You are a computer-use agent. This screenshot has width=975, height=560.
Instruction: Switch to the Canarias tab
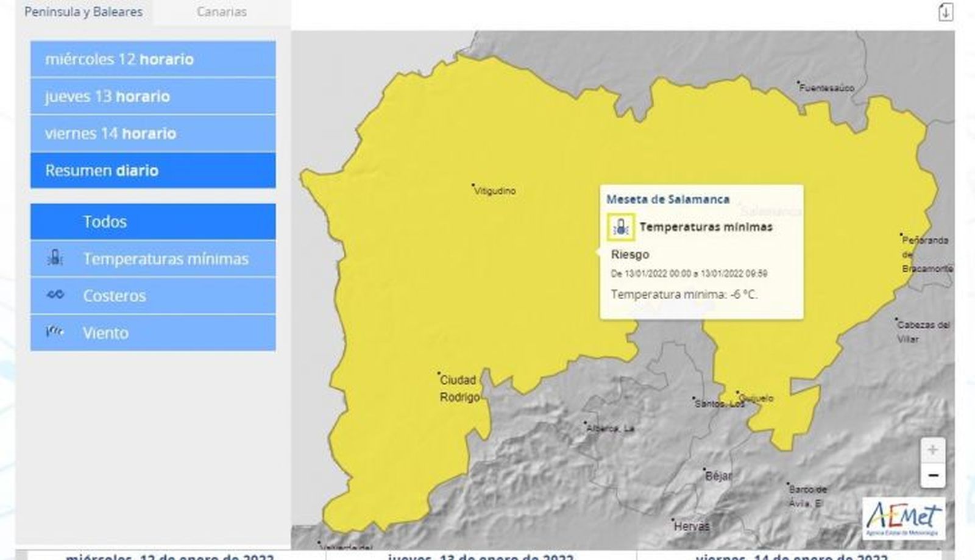click(x=221, y=12)
